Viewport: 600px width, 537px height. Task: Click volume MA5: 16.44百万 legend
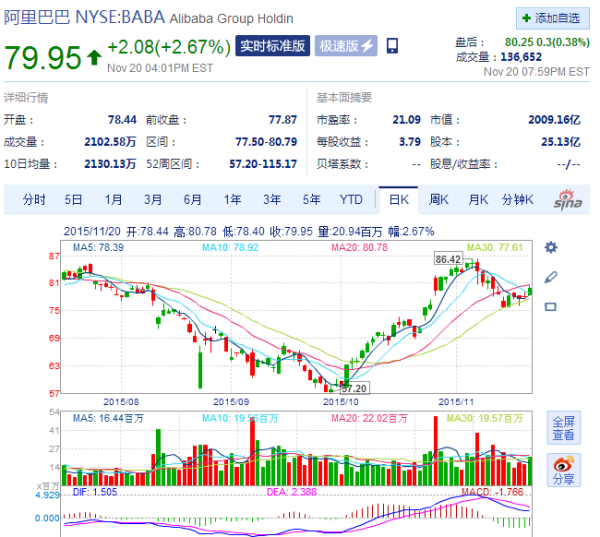coord(108,418)
